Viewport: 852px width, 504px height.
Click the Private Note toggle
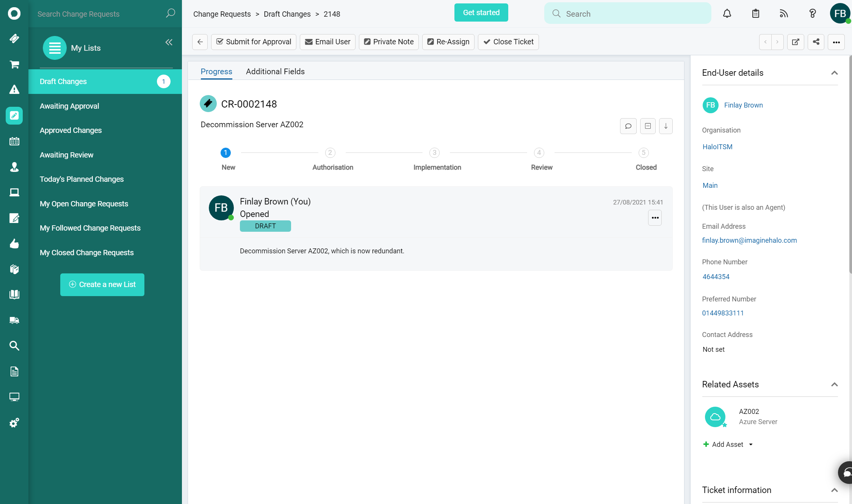[388, 41]
